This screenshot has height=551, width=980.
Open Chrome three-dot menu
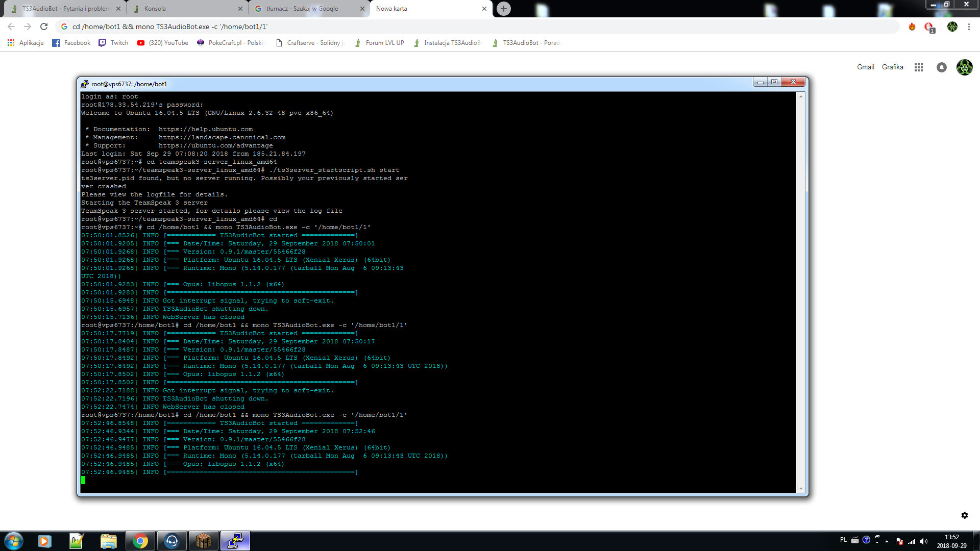[x=969, y=27]
